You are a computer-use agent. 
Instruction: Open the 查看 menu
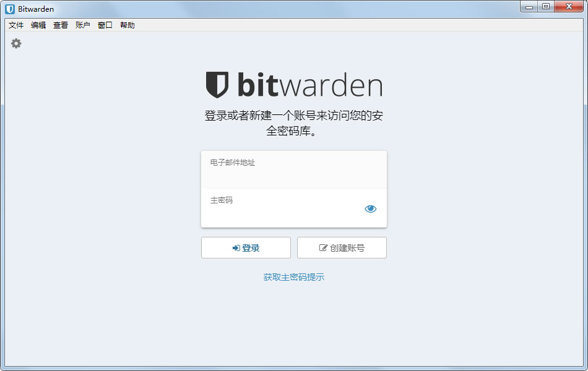tap(61, 25)
